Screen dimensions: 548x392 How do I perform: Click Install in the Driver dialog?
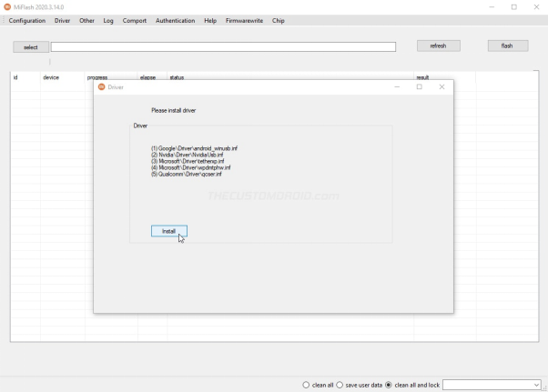[169, 231]
